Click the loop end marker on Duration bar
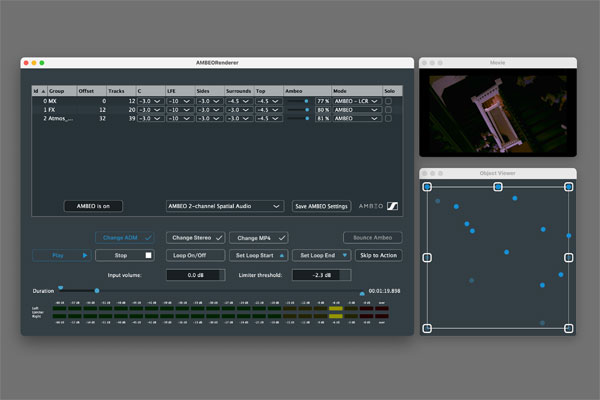 [362, 294]
